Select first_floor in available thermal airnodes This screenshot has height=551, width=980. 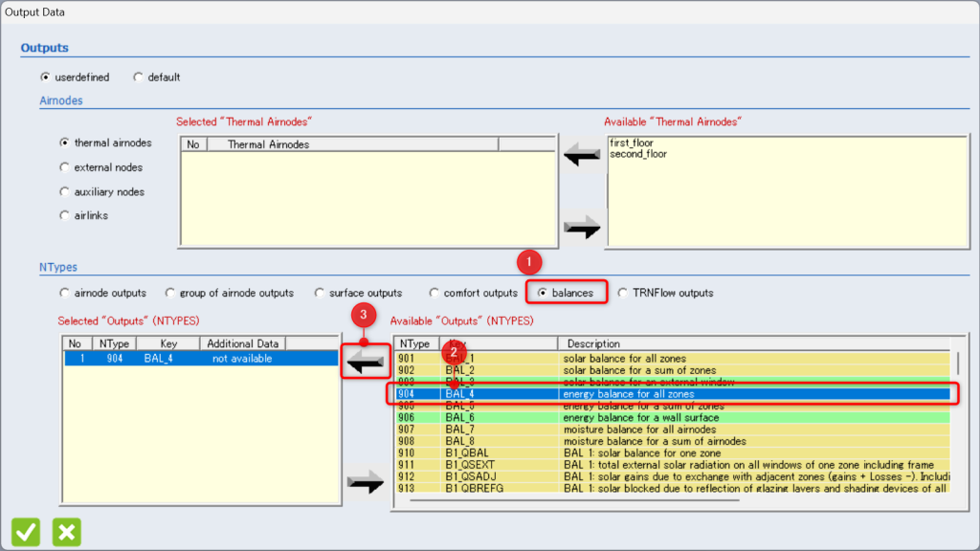tap(632, 143)
